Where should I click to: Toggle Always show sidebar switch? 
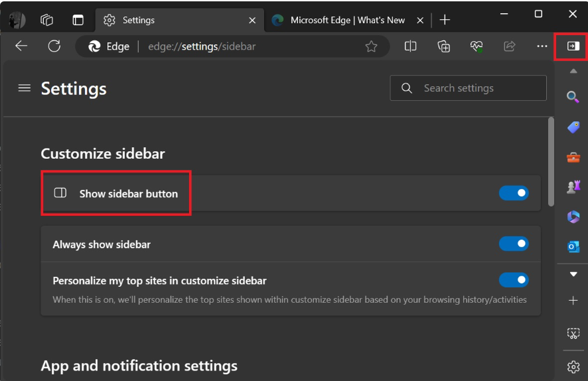514,244
